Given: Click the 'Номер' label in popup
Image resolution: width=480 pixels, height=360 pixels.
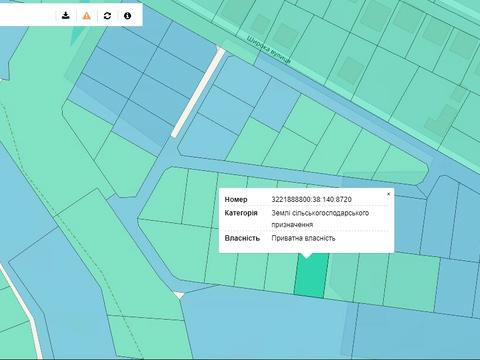Looking at the screenshot, I should pos(236,199).
